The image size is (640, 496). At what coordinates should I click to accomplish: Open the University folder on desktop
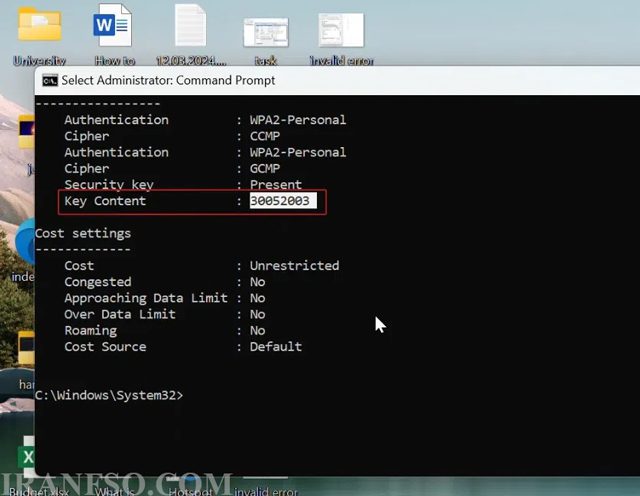point(40,24)
